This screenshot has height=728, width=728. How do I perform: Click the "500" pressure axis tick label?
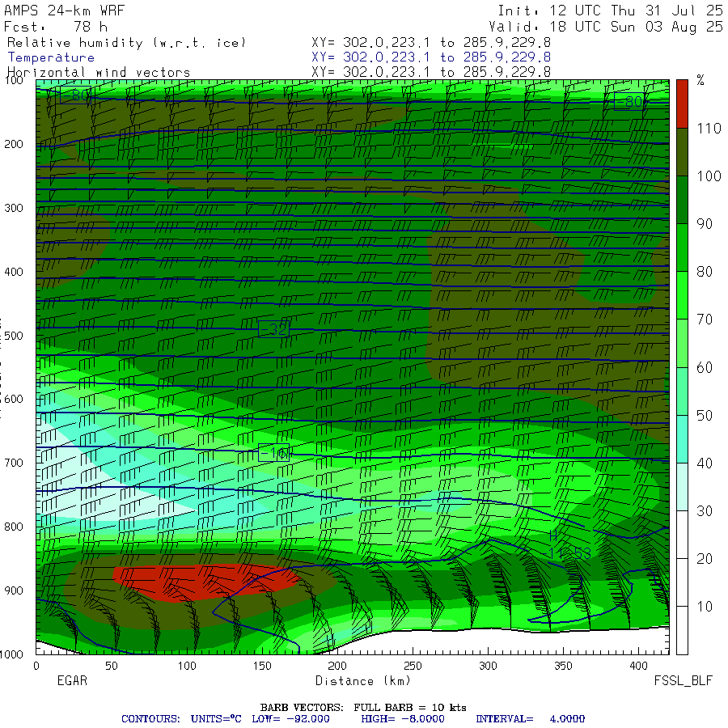(14, 336)
